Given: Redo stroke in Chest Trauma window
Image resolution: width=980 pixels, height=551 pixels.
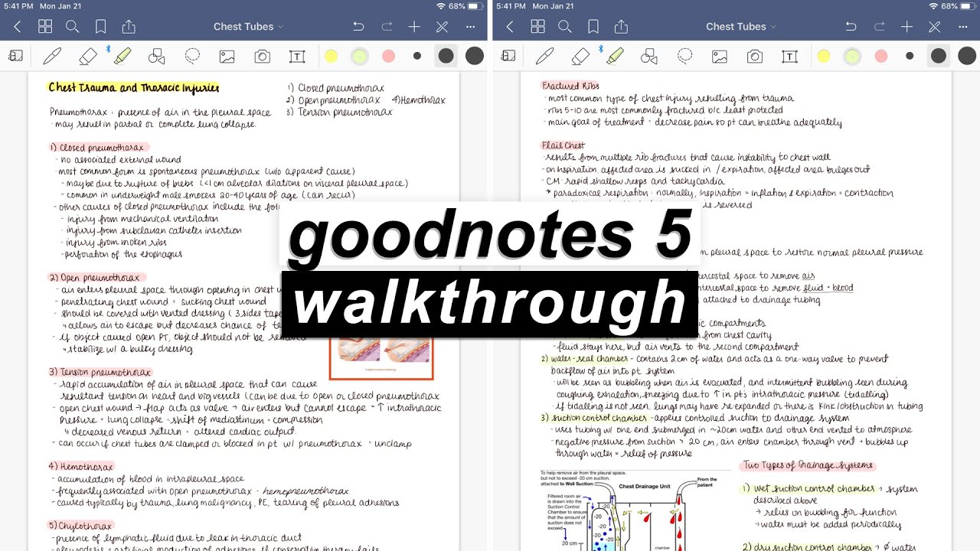Looking at the screenshot, I should click(x=387, y=27).
